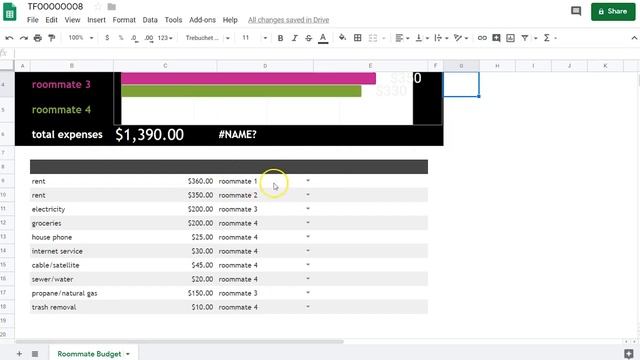Click the Undo icon
640x360 pixels.
click(9, 38)
